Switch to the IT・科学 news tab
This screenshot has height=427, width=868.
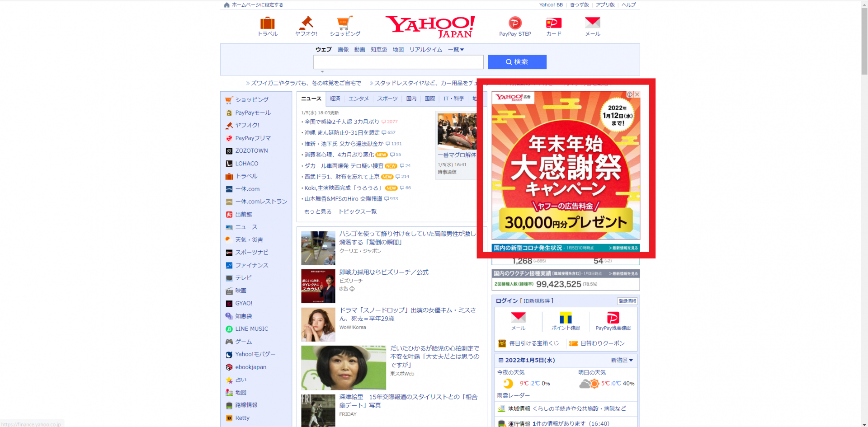453,99
